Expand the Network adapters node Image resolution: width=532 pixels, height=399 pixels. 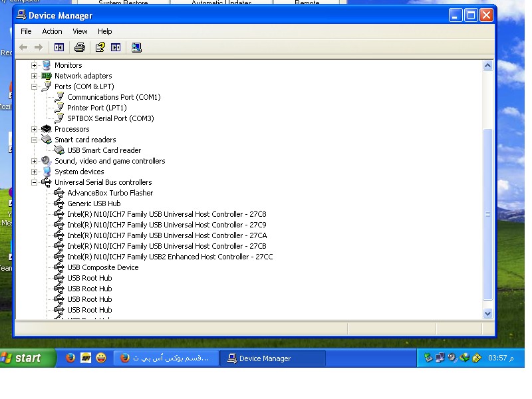point(35,76)
